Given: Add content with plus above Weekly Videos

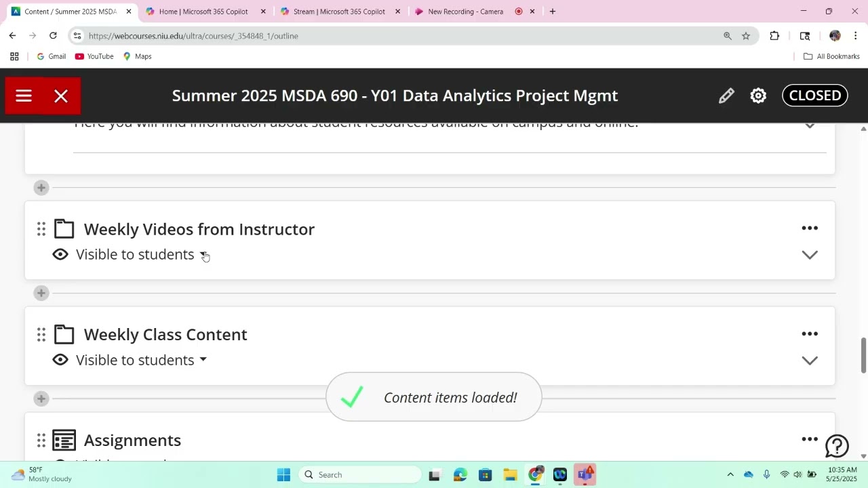Looking at the screenshot, I should point(41,188).
